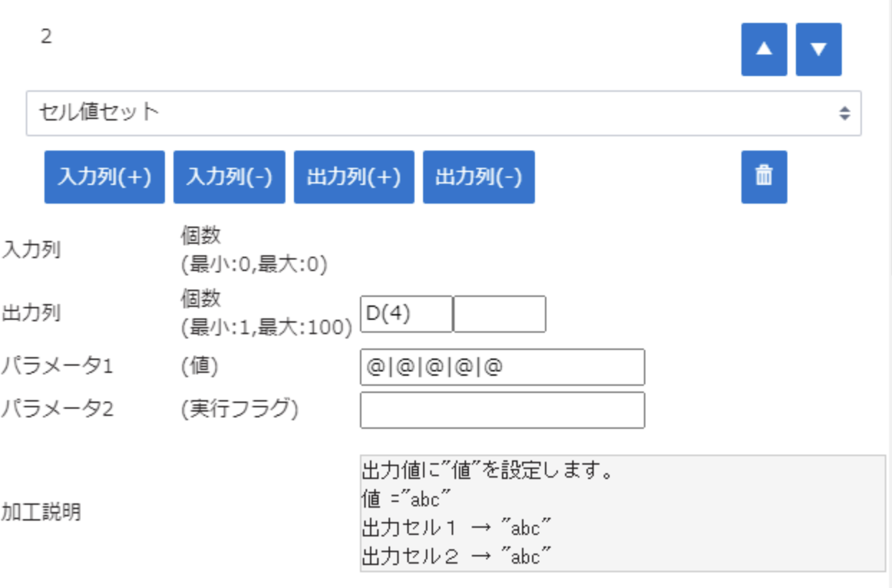Click the empty second output column field

click(x=500, y=314)
